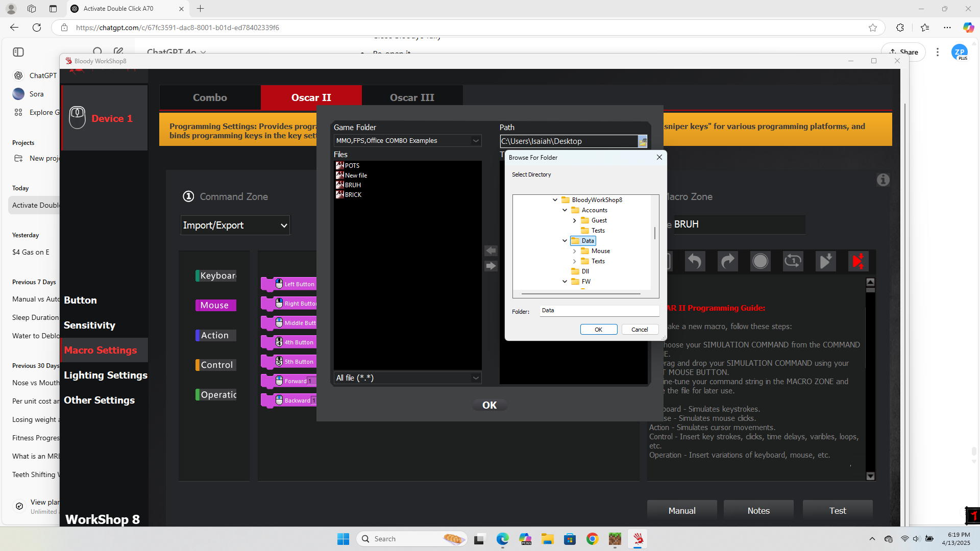
Task: Expand the Mouse folder node
Action: click(574, 251)
